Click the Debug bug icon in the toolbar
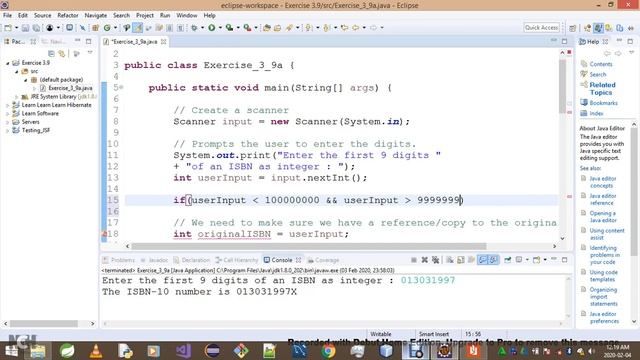Screen dimensions: 640x360 pyautogui.click(x=194, y=27)
